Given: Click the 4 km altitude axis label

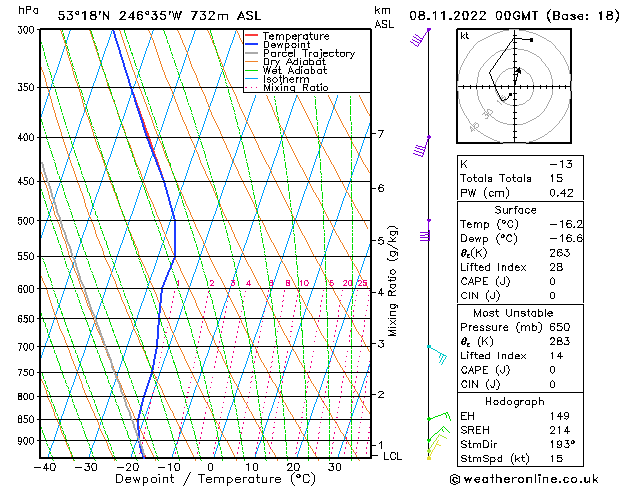Looking at the screenshot, I should click(x=381, y=292).
